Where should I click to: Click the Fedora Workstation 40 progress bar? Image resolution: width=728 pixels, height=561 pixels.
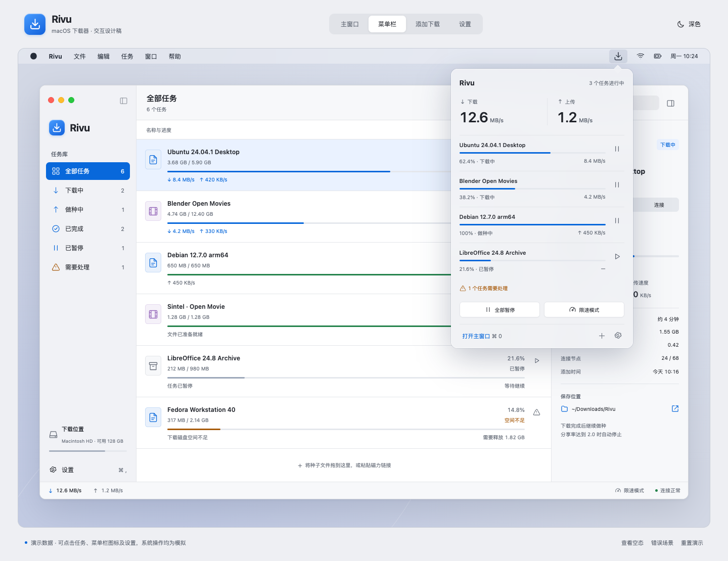(x=346, y=430)
